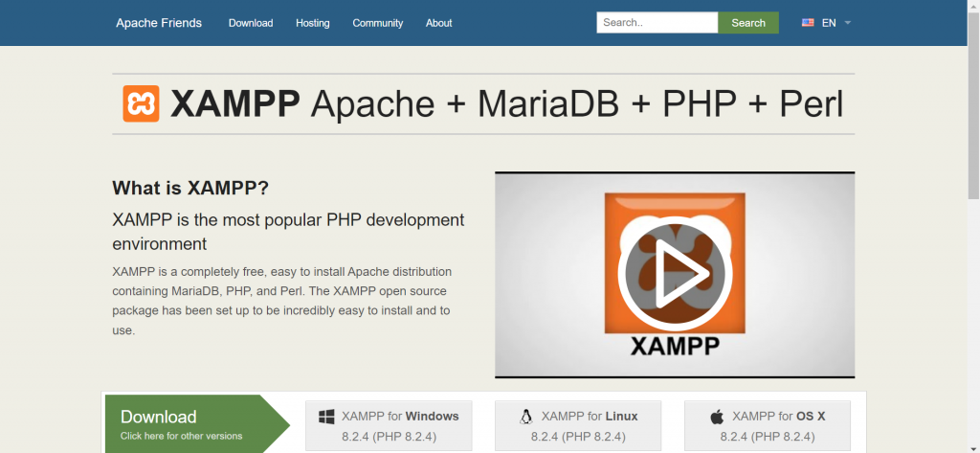Click the green Search button
This screenshot has width=980, height=453.
tap(748, 23)
